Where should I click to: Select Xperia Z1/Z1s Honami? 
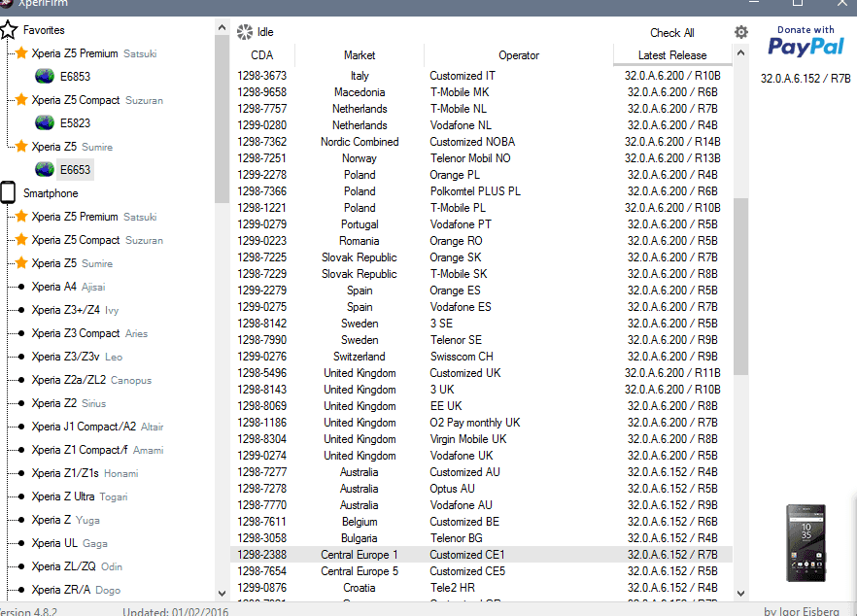(85, 473)
